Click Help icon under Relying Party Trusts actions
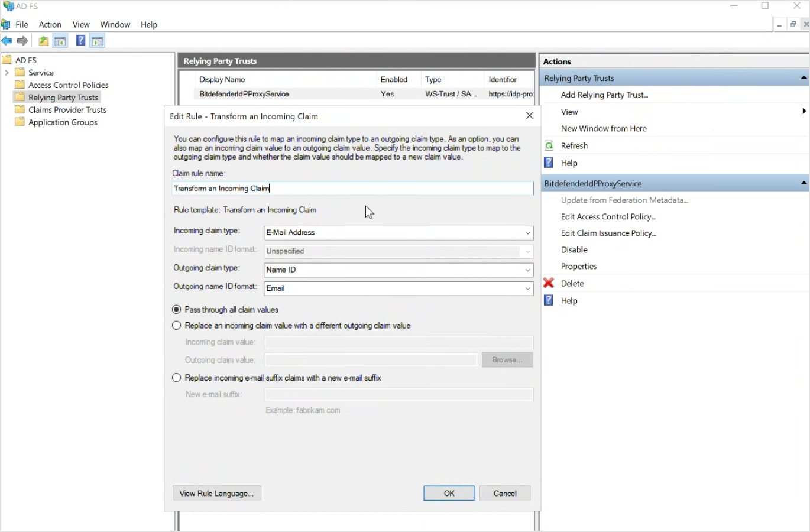 pyautogui.click(x=549, y=163)
